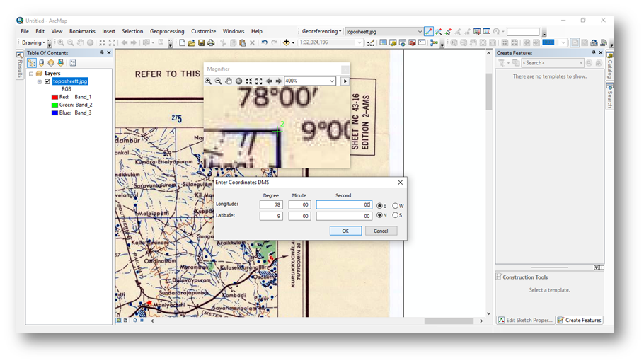Click the Create Features button
The height and width of the screenshot is (363, 644).
580,320
